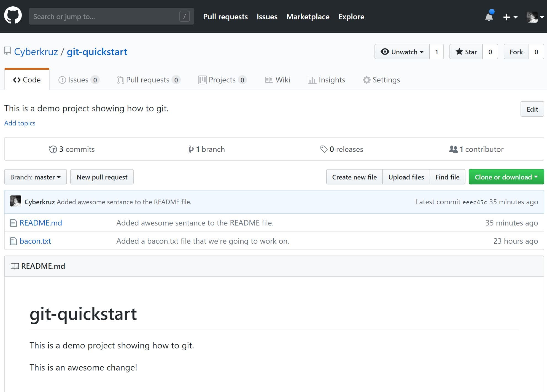Select the Code tab
This screenshot has height=392, width=547.
pyautogui.click(x=27, y=80)
